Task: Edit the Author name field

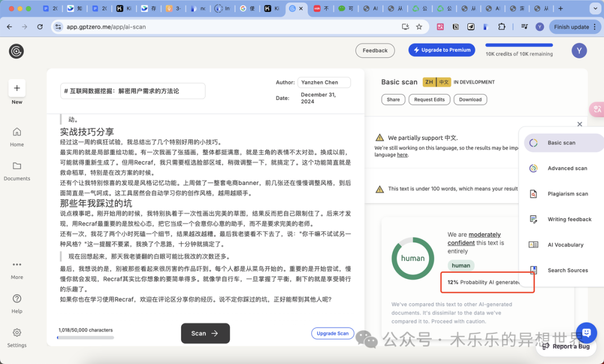Action: 324,82
